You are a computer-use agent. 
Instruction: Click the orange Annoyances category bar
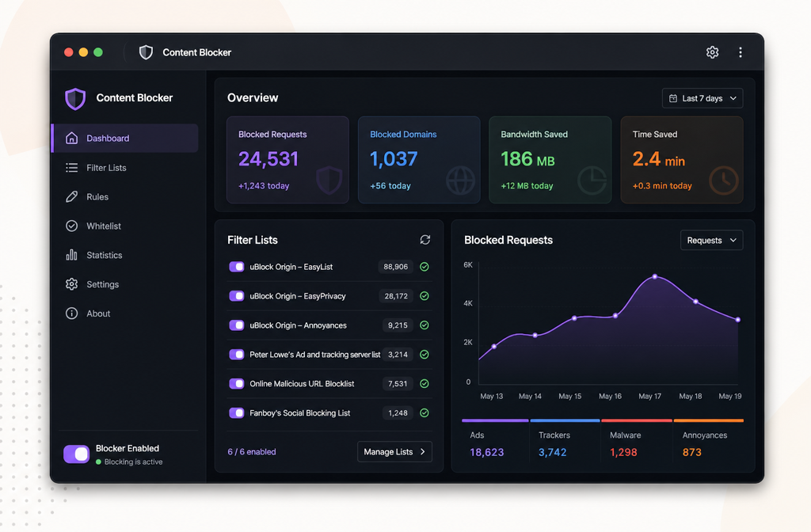[709, 421]
